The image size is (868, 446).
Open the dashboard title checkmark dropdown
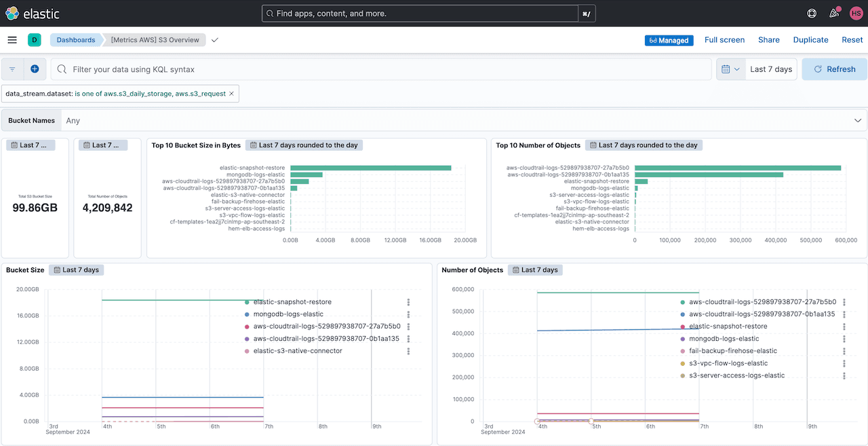pos(215,40)
